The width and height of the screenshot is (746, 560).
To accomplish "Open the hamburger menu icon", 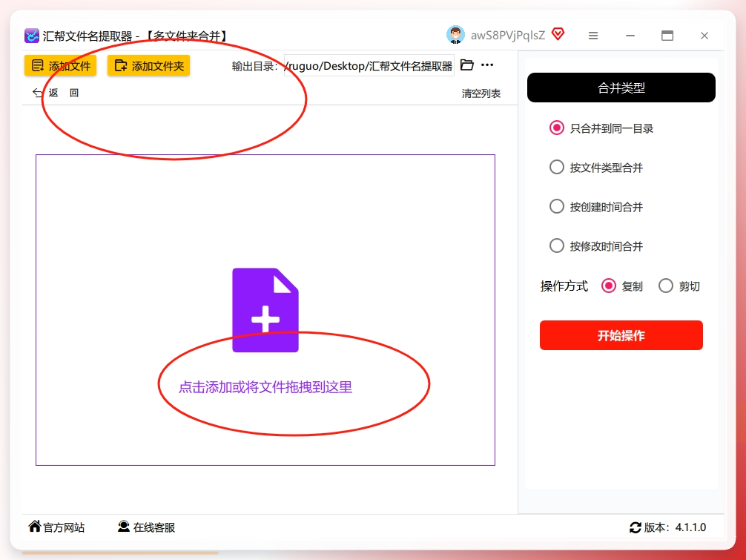I will (592, 36).
